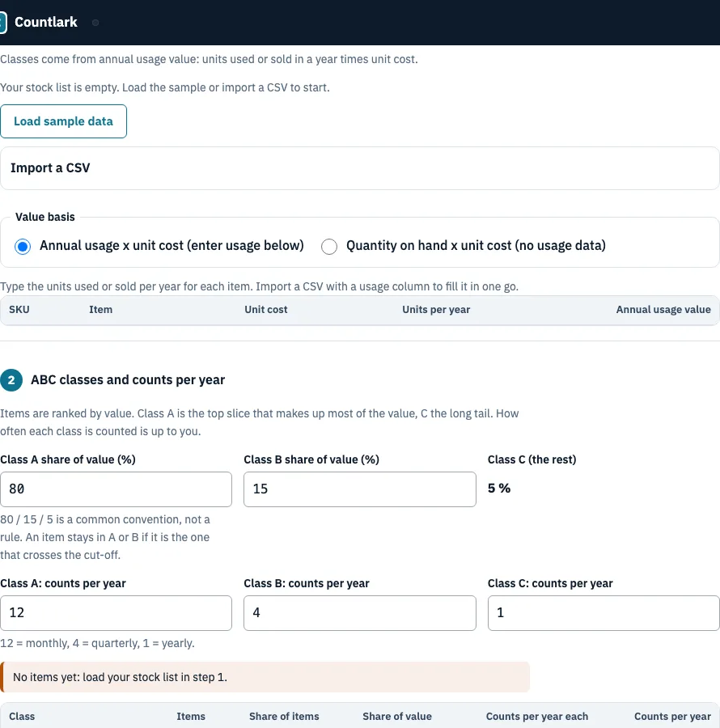Edit the Class B share of value field
Viewport: 720px width, 728px height.
360,489
